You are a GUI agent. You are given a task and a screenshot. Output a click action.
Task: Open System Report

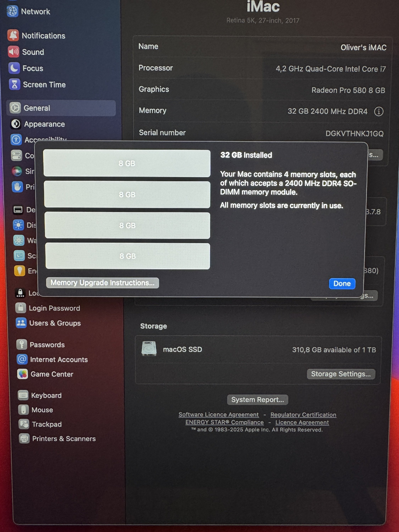point(258,400)
